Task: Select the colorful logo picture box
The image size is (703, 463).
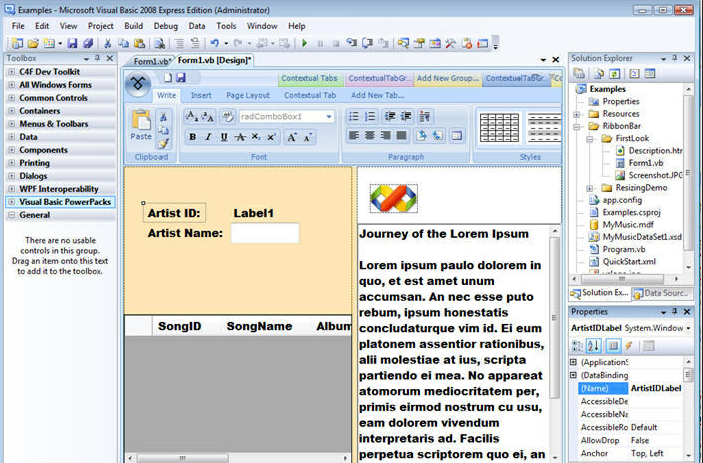Action: coord(394,198)
